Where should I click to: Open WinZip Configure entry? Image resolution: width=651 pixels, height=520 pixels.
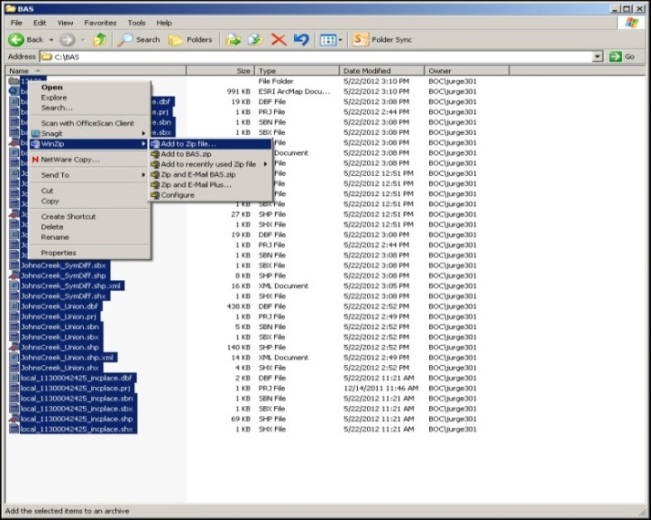(178, 195)
